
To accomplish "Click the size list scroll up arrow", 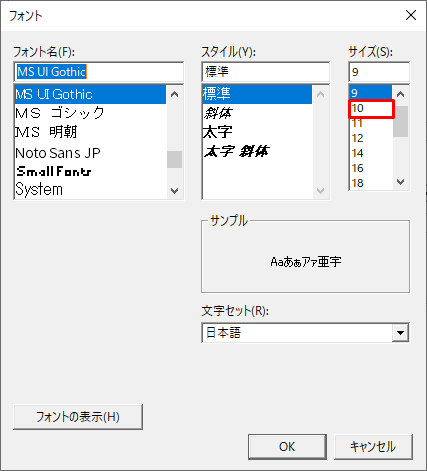I will pos(401,94).
